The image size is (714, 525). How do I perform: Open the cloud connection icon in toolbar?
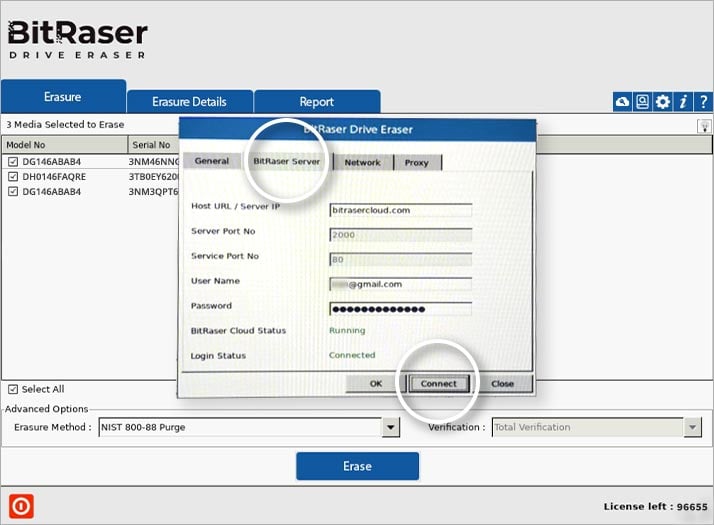622,102
